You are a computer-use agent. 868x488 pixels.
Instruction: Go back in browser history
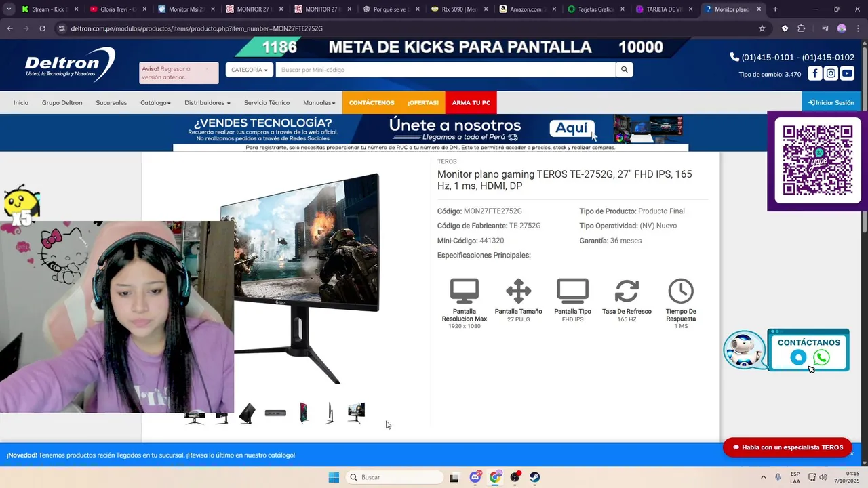point(9,28)
